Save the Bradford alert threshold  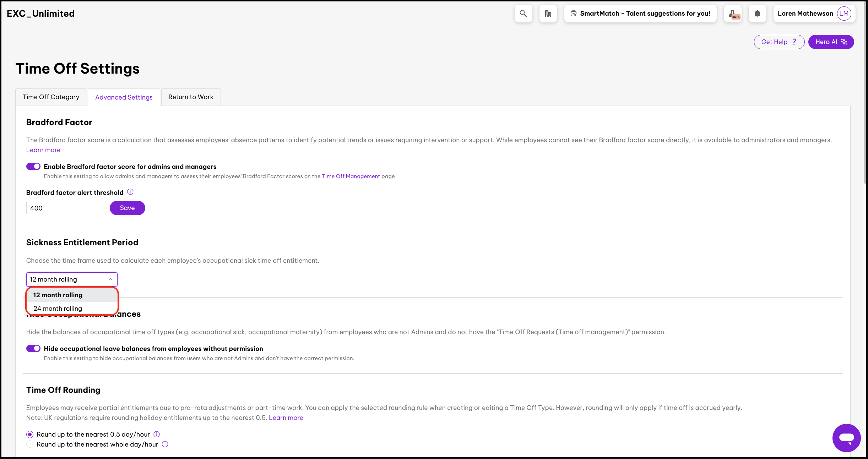(127, 208)
